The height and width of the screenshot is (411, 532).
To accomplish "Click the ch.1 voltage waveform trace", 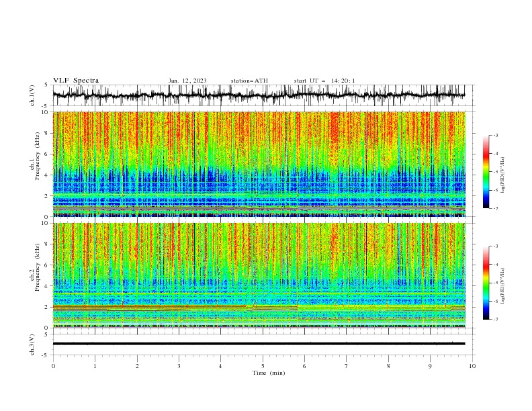I will pyautogui.click(x=259, y=95).
